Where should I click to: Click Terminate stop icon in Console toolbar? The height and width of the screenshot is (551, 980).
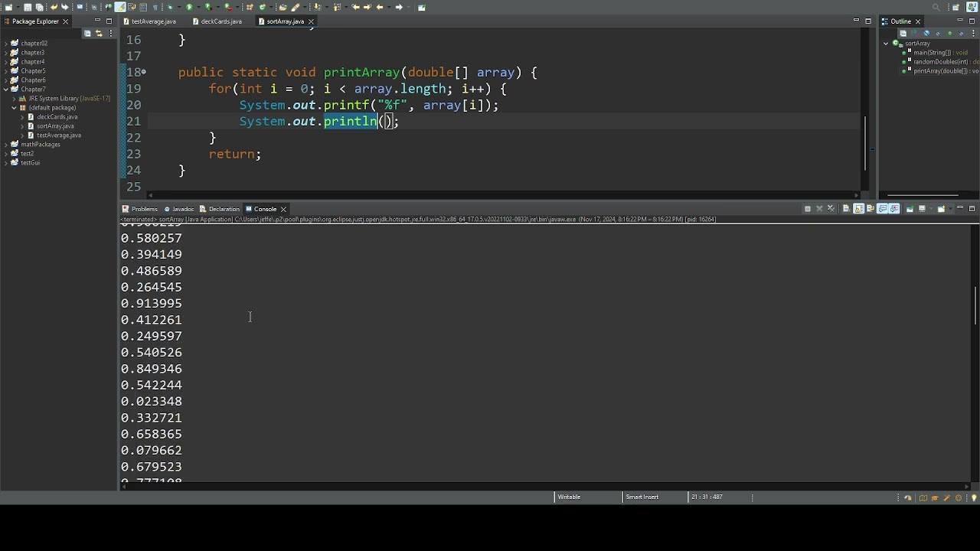[x=808, y=209]
